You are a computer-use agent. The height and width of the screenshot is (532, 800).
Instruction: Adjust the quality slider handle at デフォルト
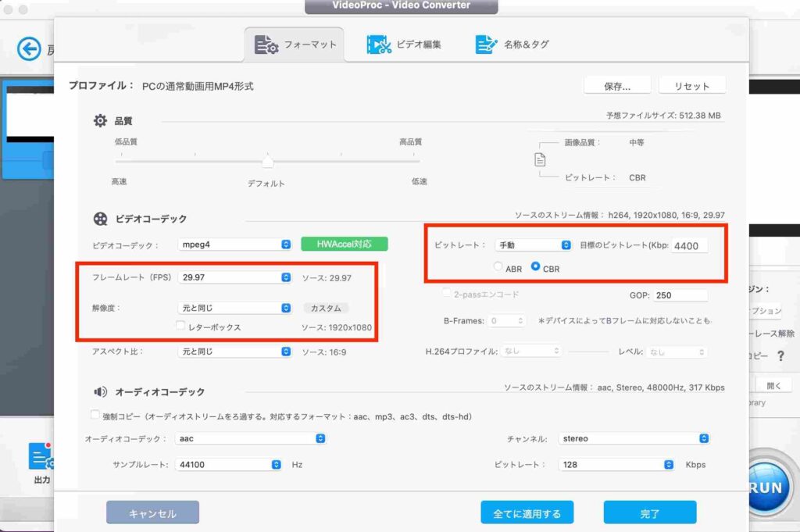pos(267,161)
